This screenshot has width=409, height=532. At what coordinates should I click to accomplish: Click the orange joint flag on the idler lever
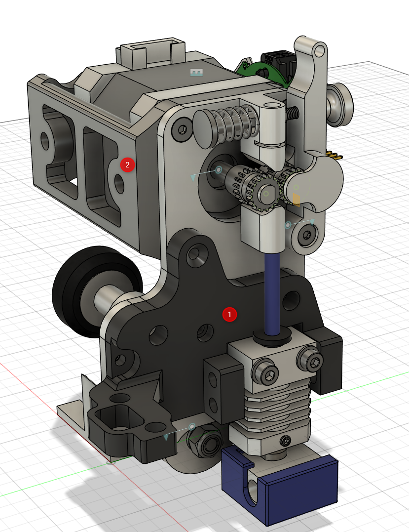pos(296,200)
